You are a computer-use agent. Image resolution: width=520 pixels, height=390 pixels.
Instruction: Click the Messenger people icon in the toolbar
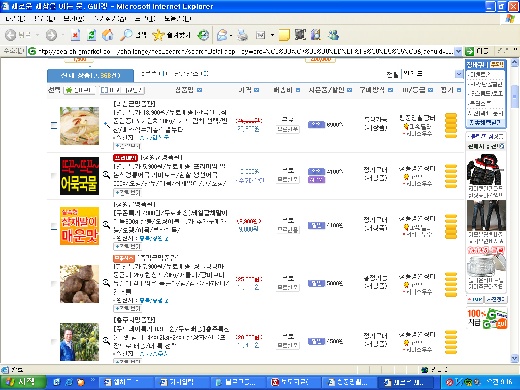[x=333, y=35]
